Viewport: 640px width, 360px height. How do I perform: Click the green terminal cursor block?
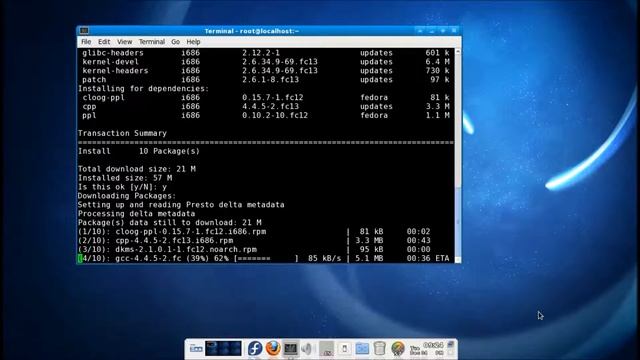pos(80,258)
